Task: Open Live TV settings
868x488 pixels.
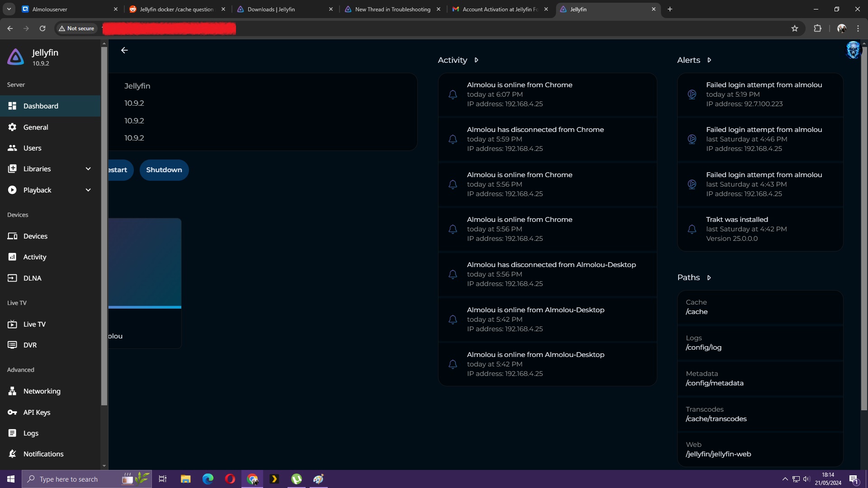Action: pyautogui.click(x=34, y=324)
